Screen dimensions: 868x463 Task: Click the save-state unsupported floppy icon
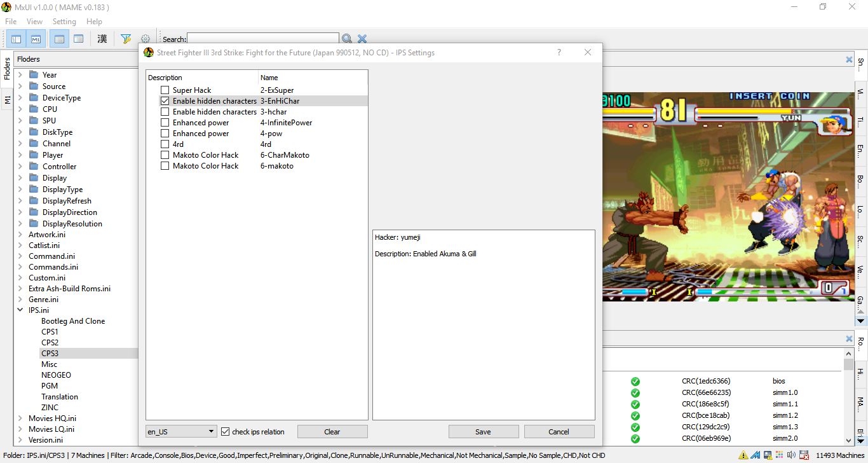pyautogui.click(x=804, y=455)
